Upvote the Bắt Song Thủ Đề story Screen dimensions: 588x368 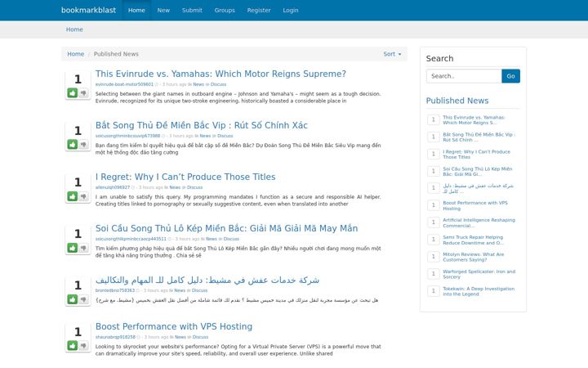coord(73,144)
